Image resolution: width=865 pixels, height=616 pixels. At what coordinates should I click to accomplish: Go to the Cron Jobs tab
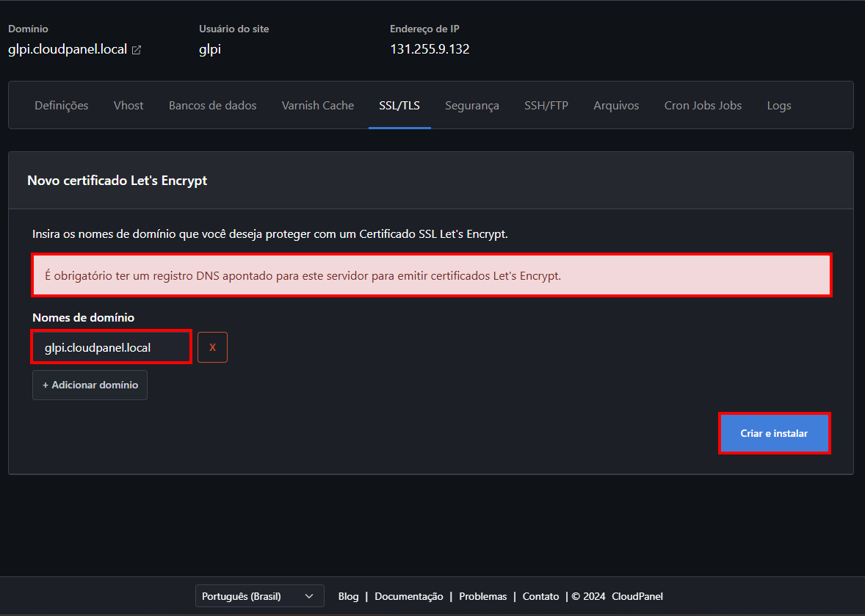(703, 106)
